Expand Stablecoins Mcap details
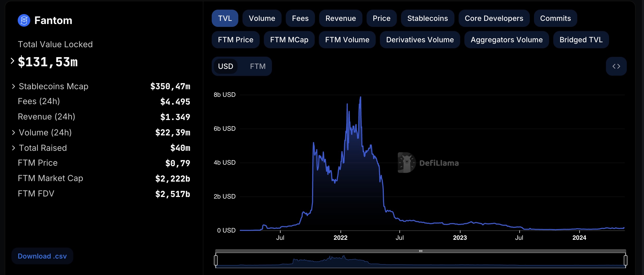Viewport: 644px width, 275px height. click(x=14, y=86)
